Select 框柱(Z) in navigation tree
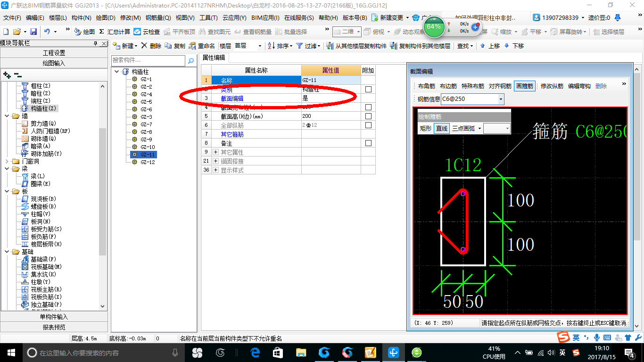 click(41, 86)
